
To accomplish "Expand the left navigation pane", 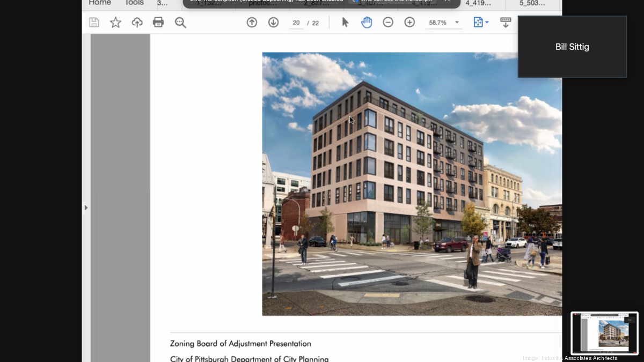I will point(86,207).
